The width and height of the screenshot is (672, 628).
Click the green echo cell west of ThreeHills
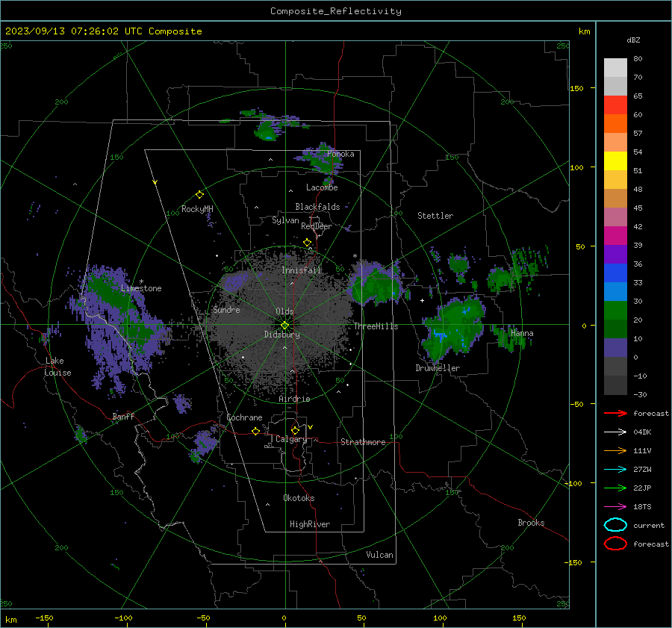point(376,283)
